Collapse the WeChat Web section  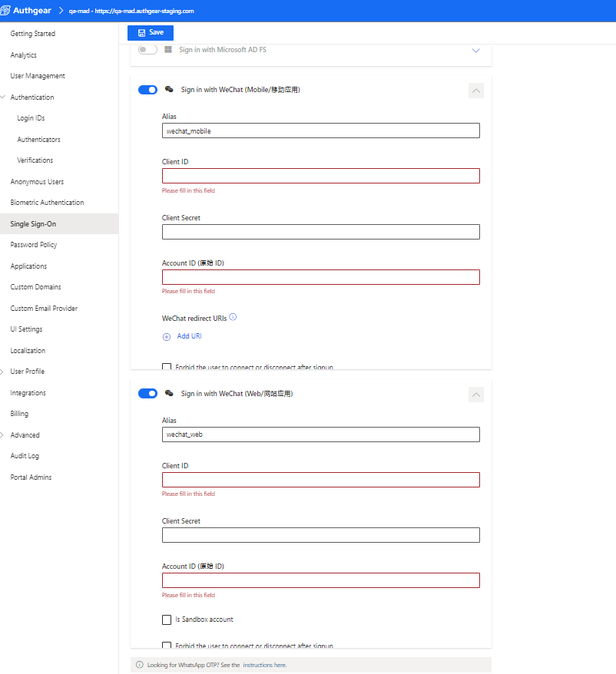(x=475, y=394)
